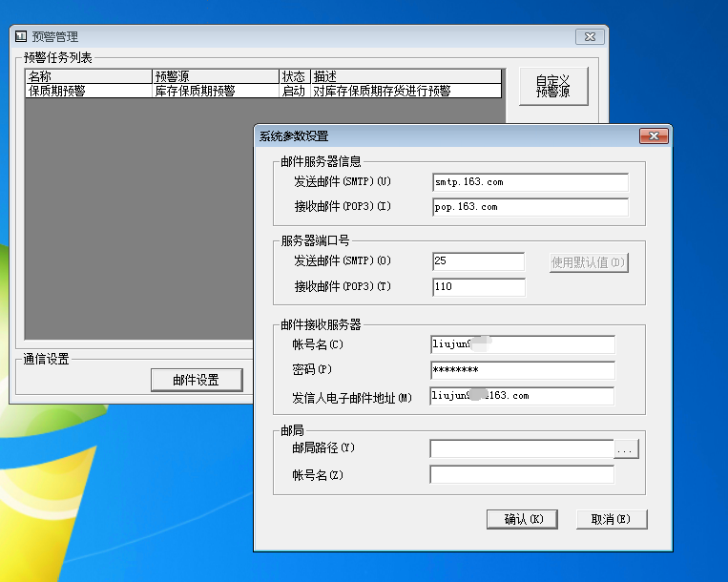Click the 发信人电子邮件地址(M) label

pyautogui.click(x=352, y=398)
